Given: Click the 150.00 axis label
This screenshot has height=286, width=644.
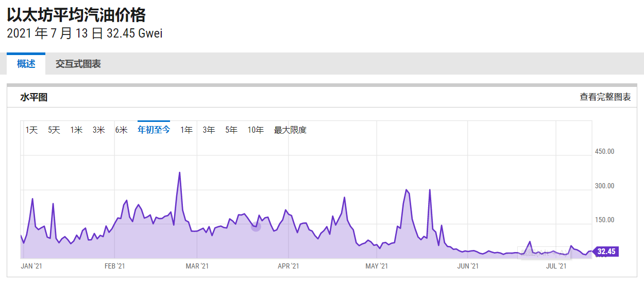Looking at the screenshot, I should click(x=604, y=220).
